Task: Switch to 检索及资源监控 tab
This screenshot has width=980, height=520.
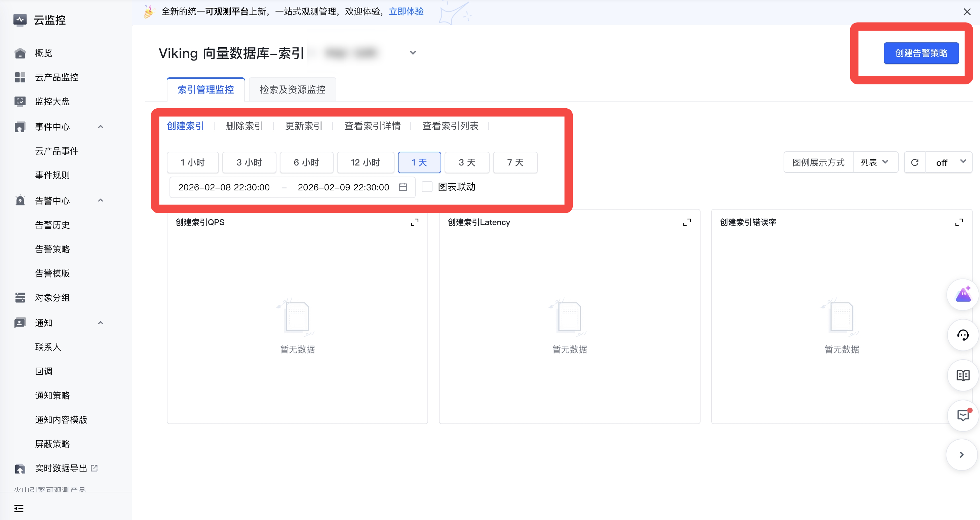Action: (292, 90)
